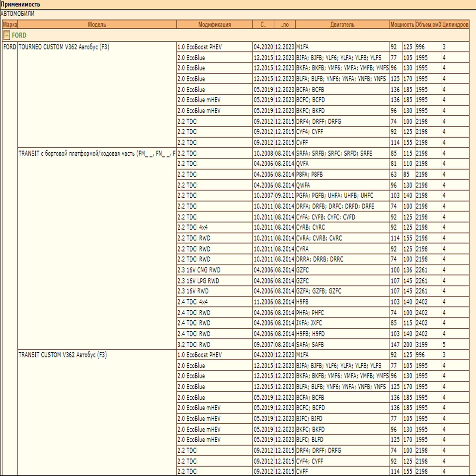Click the Мощность column header
The width and height of the screenshot is (476, 476).
(402, 24)
